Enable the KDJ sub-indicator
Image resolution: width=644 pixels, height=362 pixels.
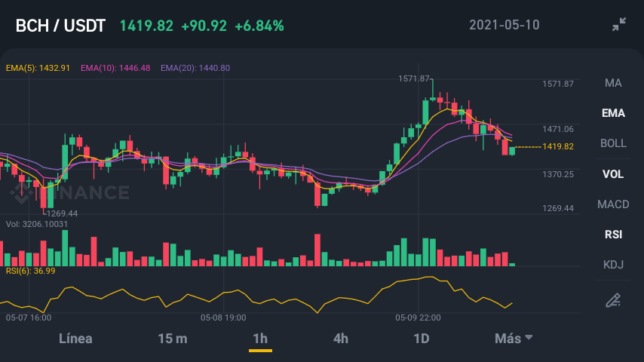tap(613, 265)
